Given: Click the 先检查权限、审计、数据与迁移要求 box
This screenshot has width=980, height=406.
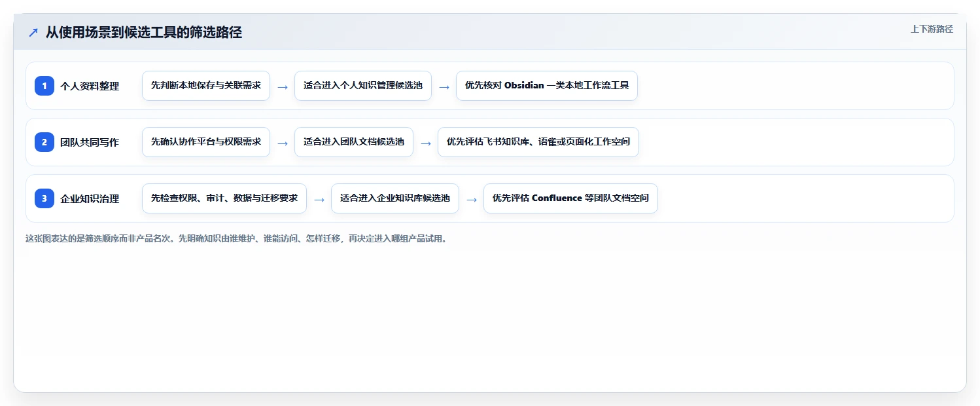Looking at the screenshot, I should point(224,198).
